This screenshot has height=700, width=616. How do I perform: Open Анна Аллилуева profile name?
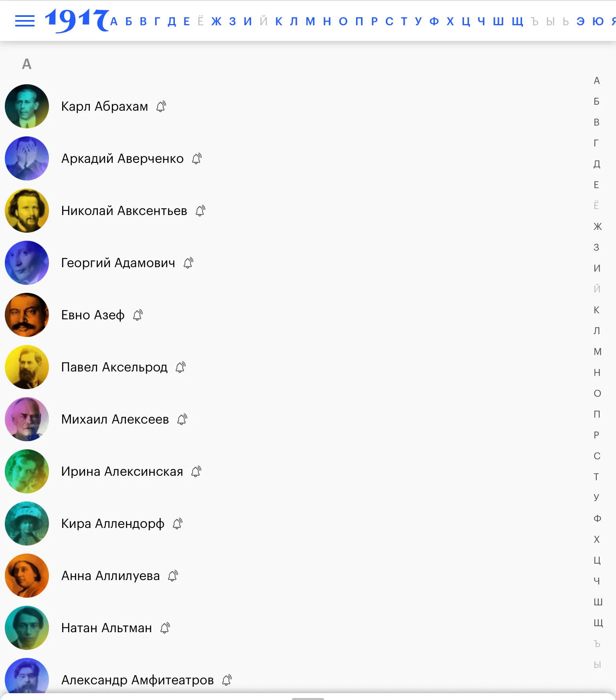click(110, 576)
